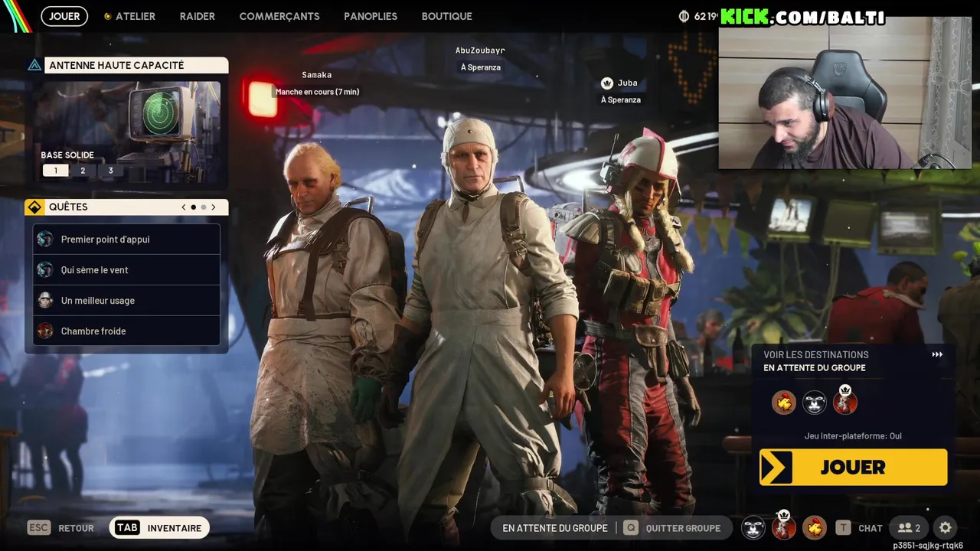Open the party members count button
Image resolution: width=980 pixels, height=551 pixels.
point(909,527)
